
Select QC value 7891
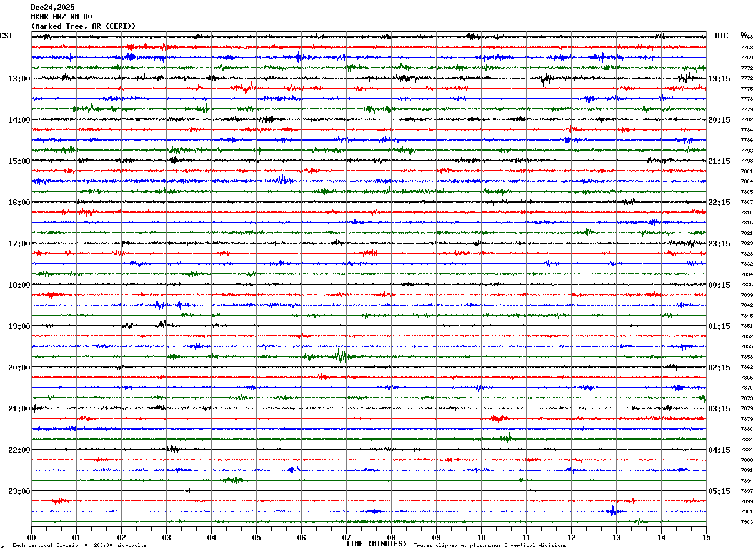click(x=747, y=471)
